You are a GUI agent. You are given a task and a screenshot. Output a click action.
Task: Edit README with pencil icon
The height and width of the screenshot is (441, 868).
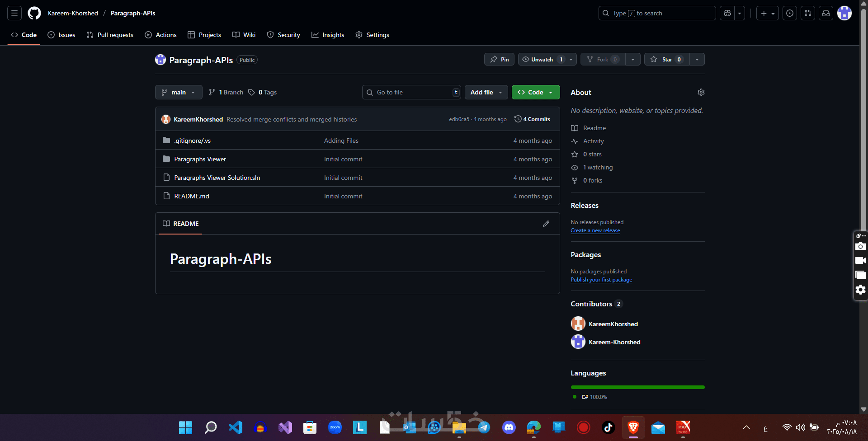click(546, 224)
